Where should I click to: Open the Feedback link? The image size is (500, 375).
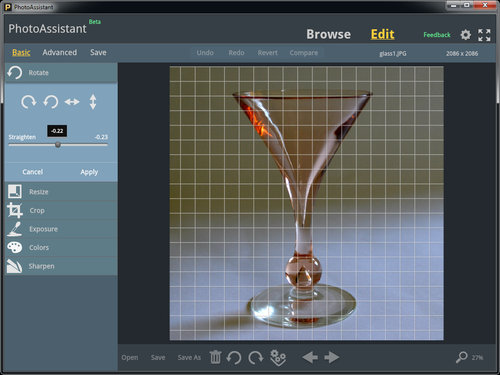point(437,35)
